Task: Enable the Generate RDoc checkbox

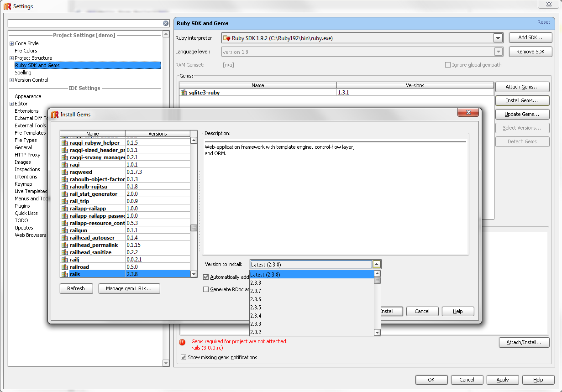Action: tap(206, 289)
